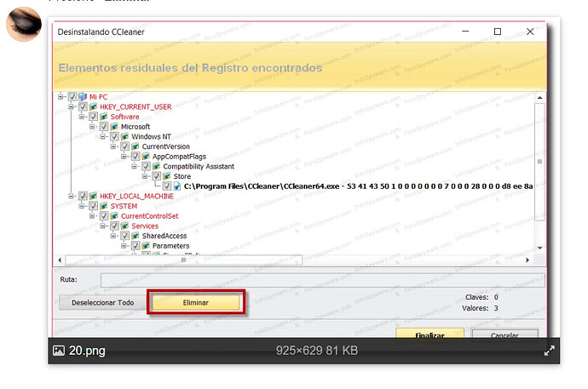
Task: Open the poster's eye avatar picture
Action: [24, 24]
